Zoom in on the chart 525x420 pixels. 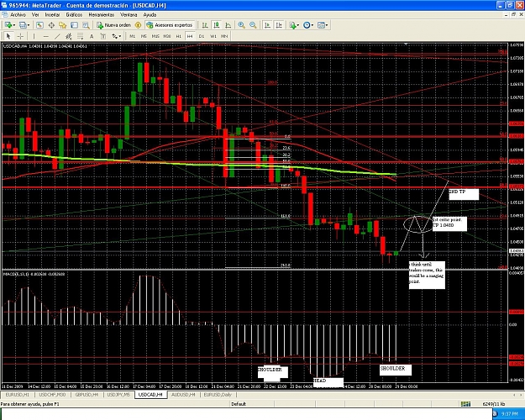tap(241, 25)
